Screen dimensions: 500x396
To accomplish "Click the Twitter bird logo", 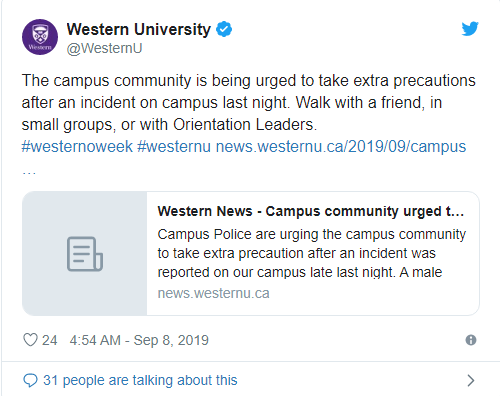I will (470, 29).
